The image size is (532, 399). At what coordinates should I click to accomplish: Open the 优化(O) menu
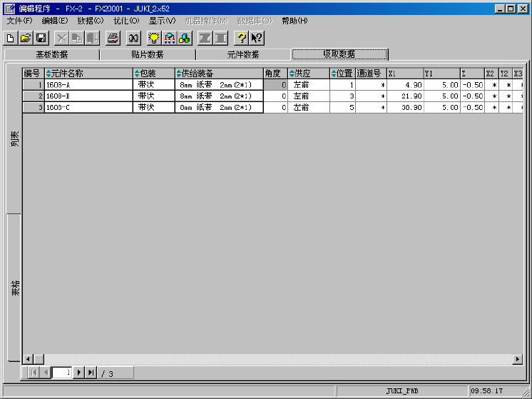(126, 21)
